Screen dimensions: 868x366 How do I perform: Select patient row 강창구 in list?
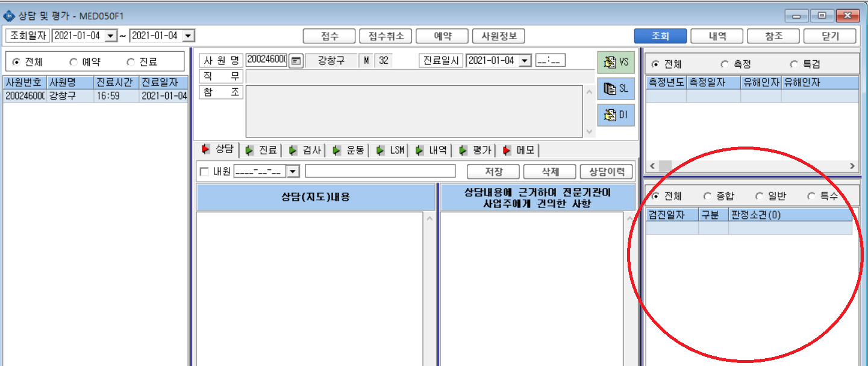(96, 96)
